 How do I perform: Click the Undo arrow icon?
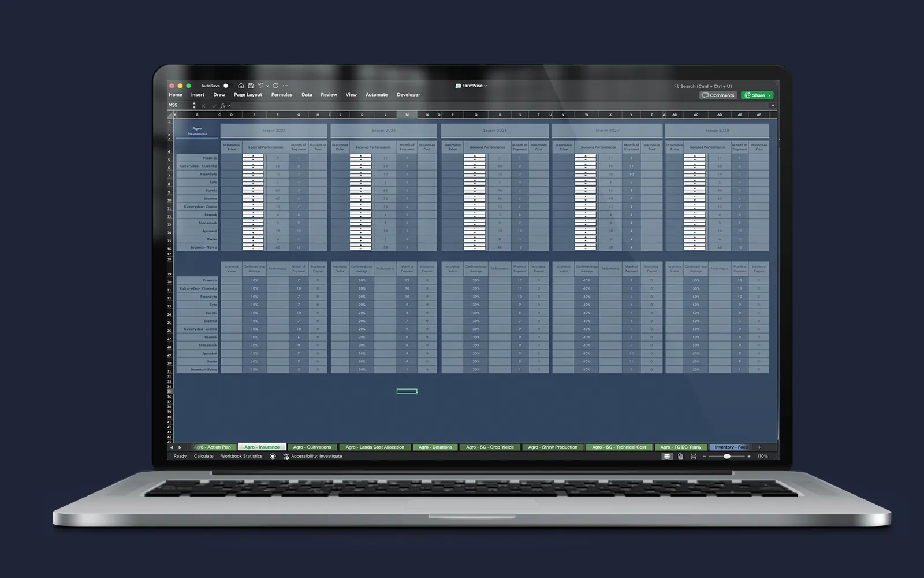click(x=260, y=86)
